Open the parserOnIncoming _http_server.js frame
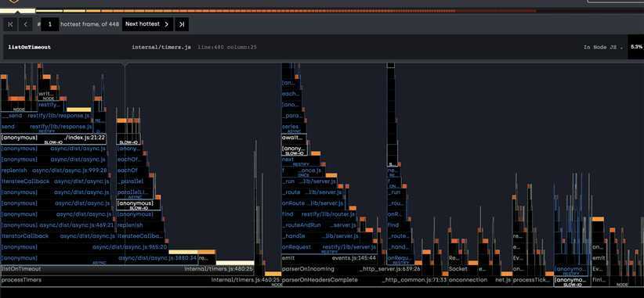The height and width of the screenshot is (298, 644). coord(352,269)
